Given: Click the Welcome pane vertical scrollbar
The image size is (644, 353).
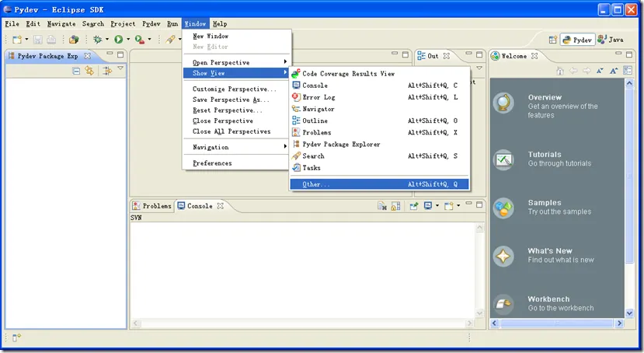Looking at the screenshot, I should pyautogui.click(x=629, y=175).
